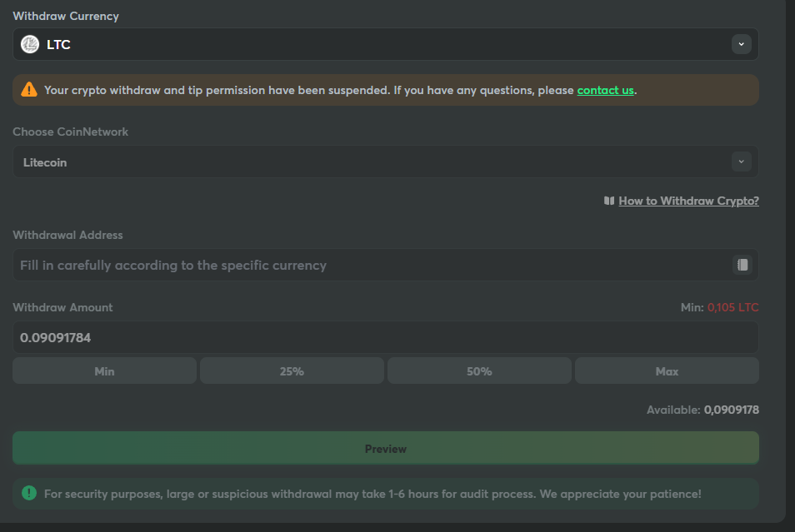This screenshot has height=532, width=795.
Task: Set withdrawal to Max amount
Action: click(667, 371)
